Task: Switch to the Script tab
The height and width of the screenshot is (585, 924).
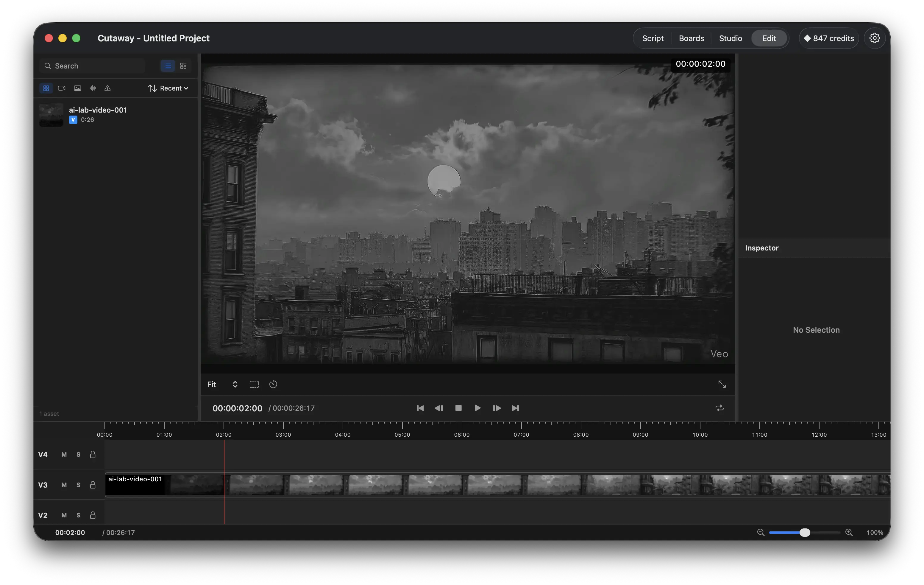Action: pos(653,38)
